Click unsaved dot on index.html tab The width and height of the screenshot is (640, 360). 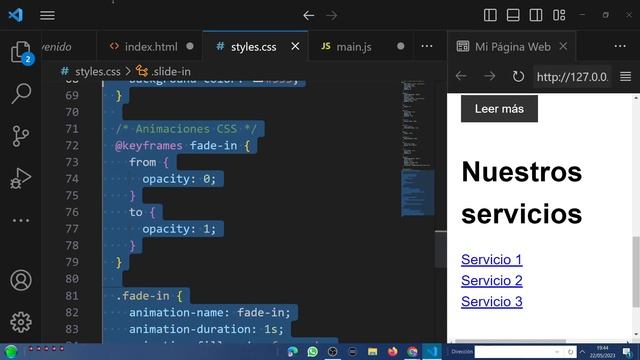click(x=190, y=46)
